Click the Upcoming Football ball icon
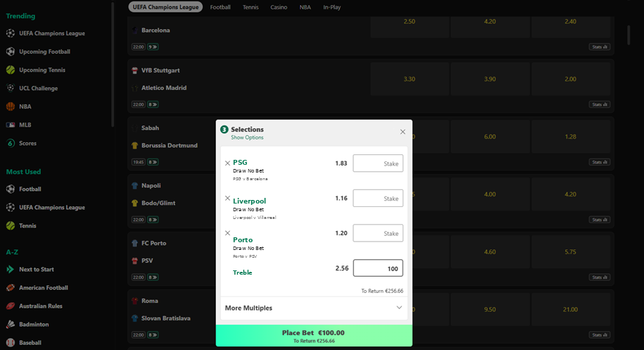 point(11,52)
